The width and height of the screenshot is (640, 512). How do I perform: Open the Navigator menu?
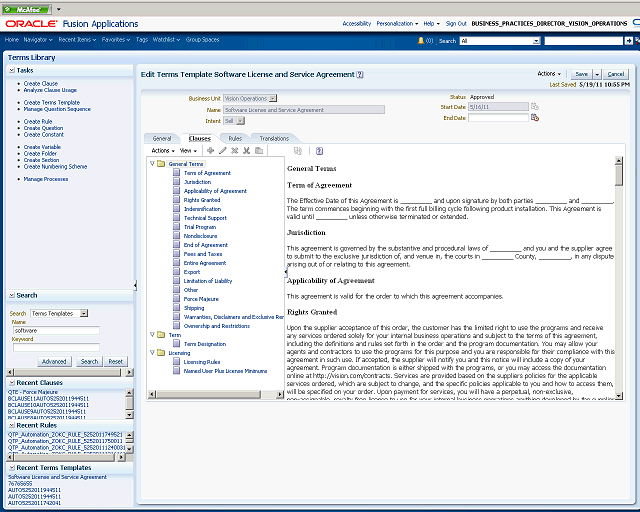click(38, 40)
